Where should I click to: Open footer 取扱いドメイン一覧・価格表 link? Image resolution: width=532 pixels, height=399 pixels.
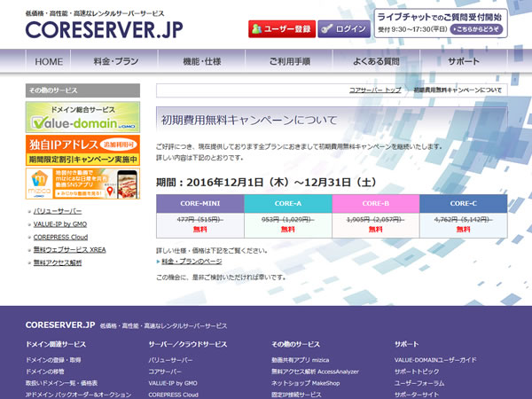coord(61,383)
